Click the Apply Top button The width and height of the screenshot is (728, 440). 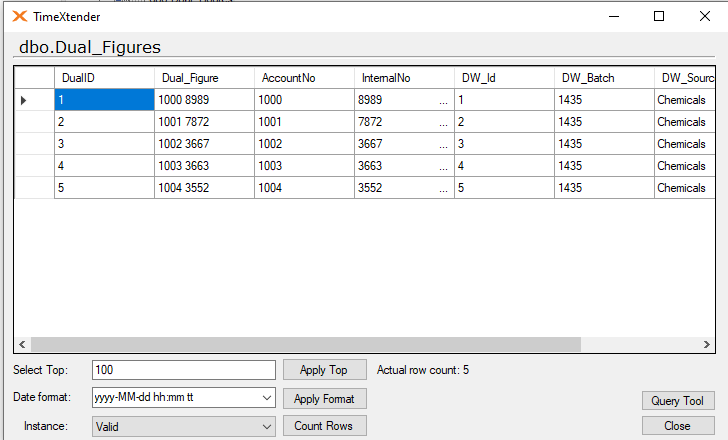325,370
